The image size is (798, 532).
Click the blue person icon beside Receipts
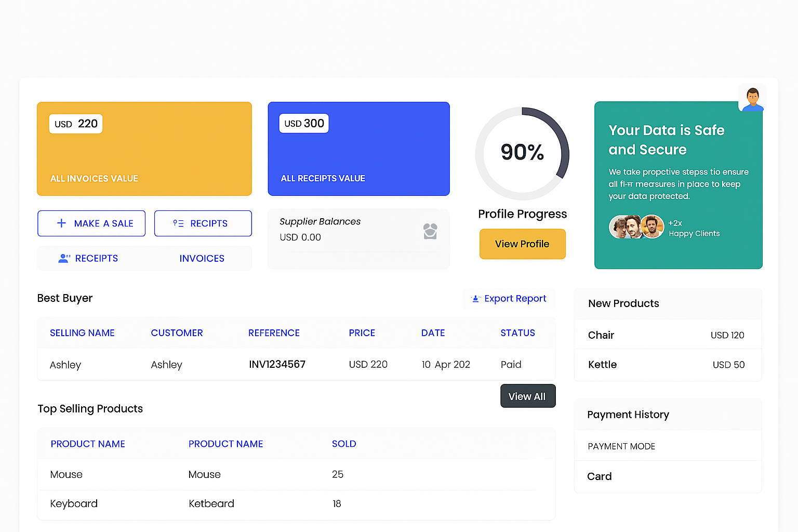coord(64,258)
